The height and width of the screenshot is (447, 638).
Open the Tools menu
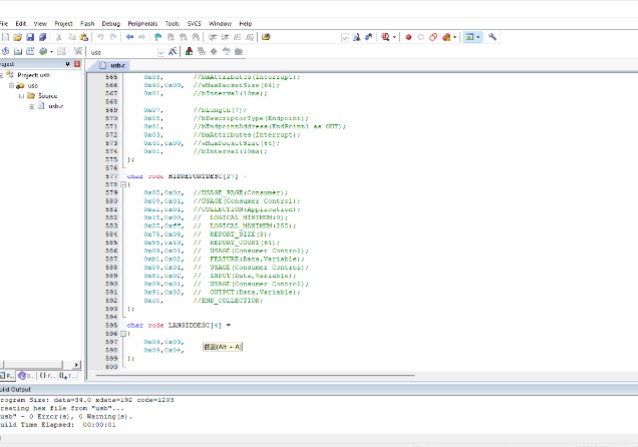point(172,24)
